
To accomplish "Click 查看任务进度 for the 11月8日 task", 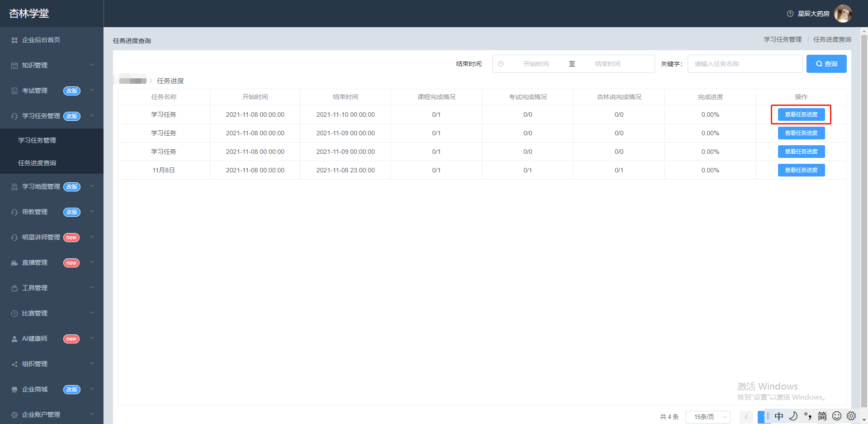I will pos(801,170).
